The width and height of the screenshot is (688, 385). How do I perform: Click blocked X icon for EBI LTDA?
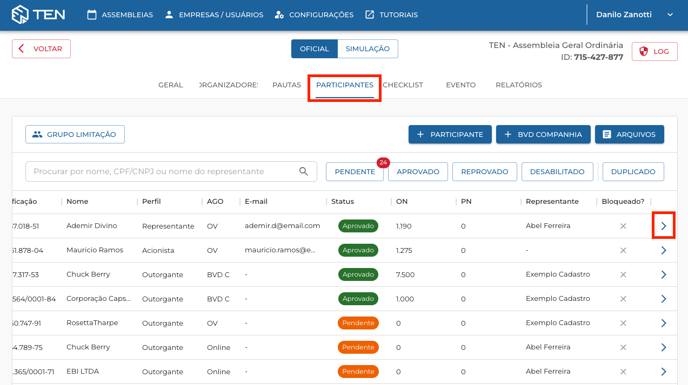click(x=623, y=371)
